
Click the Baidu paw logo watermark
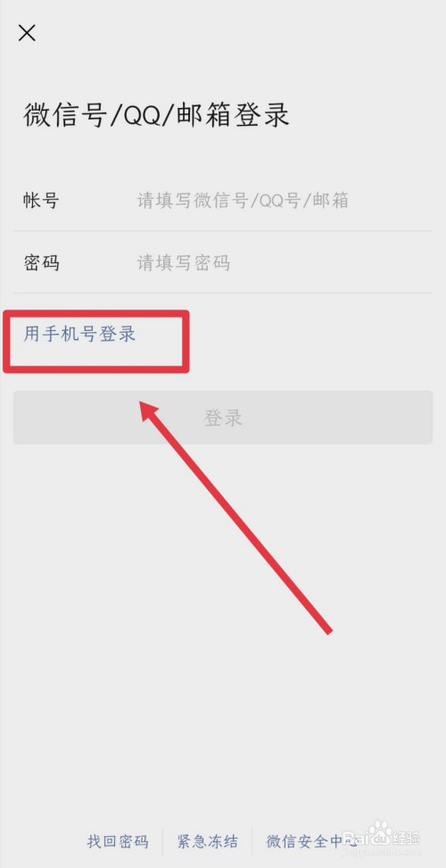click(380, 831)
